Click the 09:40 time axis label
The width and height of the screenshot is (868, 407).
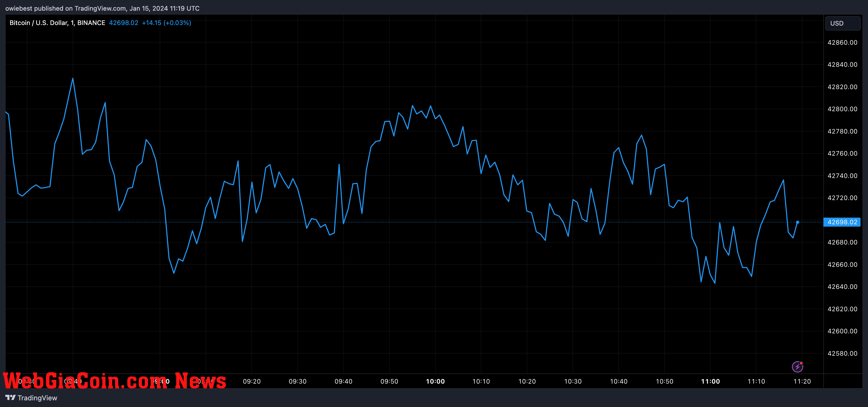click(343, 381)
